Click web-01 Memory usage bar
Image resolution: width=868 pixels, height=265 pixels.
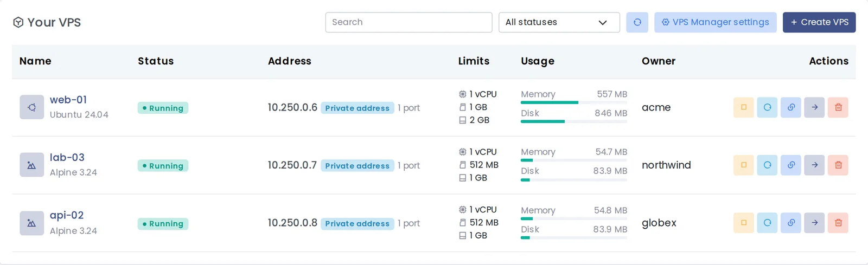574,102
